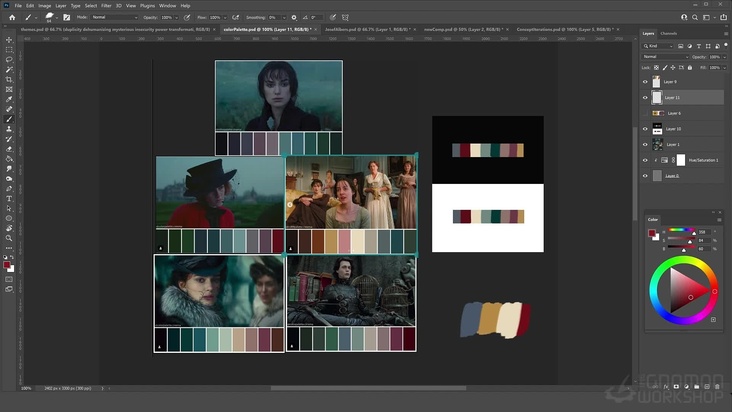Click the foreground color swatch in toolbox
The image size is (732, 412).
coord(7,265)
